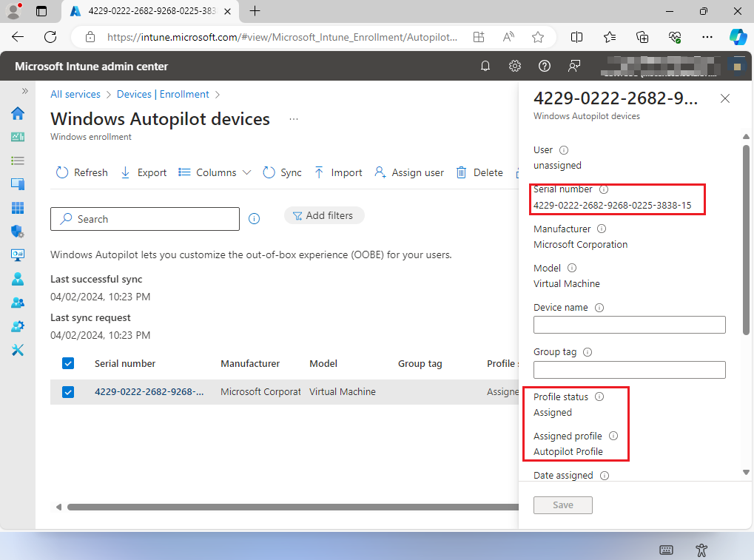
Task: Open Troubleshooting support via the wrench icon
Action: (18, 350)
